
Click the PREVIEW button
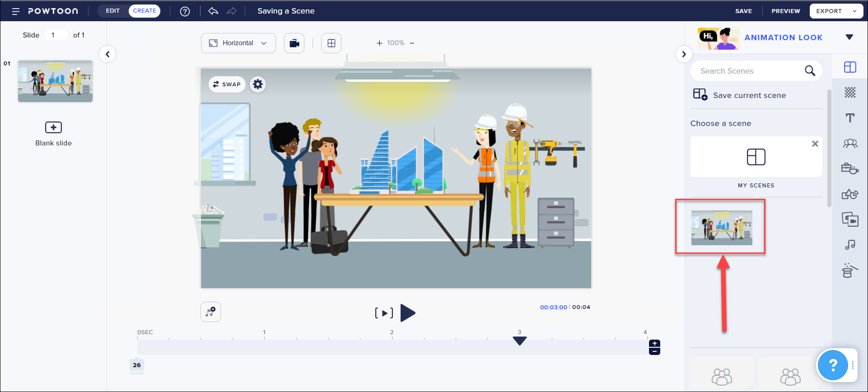click(x=785, y=11)
